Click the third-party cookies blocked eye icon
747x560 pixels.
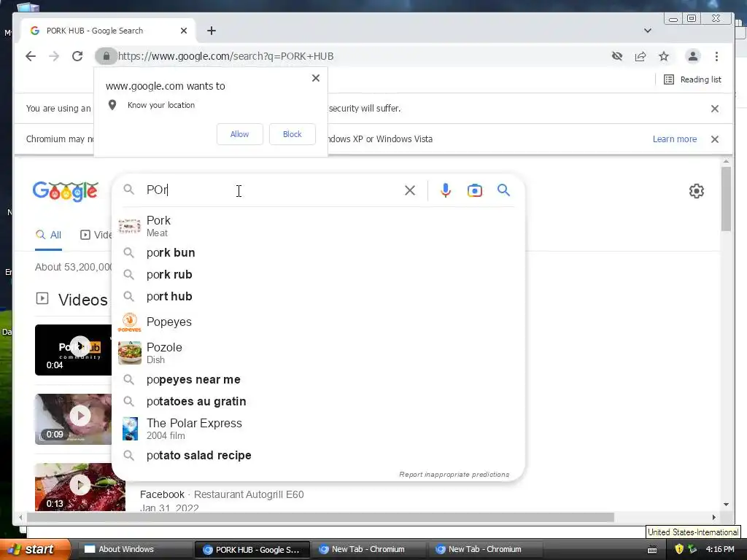pyautogui.click(x=617, y=56)
